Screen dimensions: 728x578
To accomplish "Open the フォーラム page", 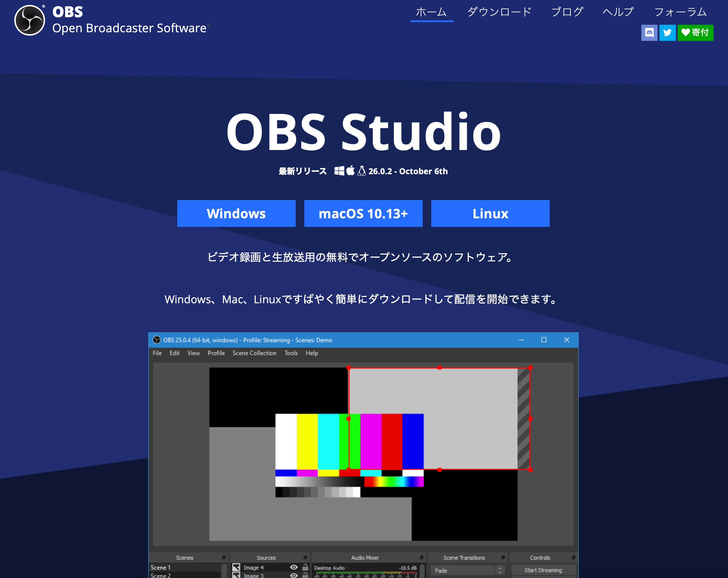I will coord(680,12).
